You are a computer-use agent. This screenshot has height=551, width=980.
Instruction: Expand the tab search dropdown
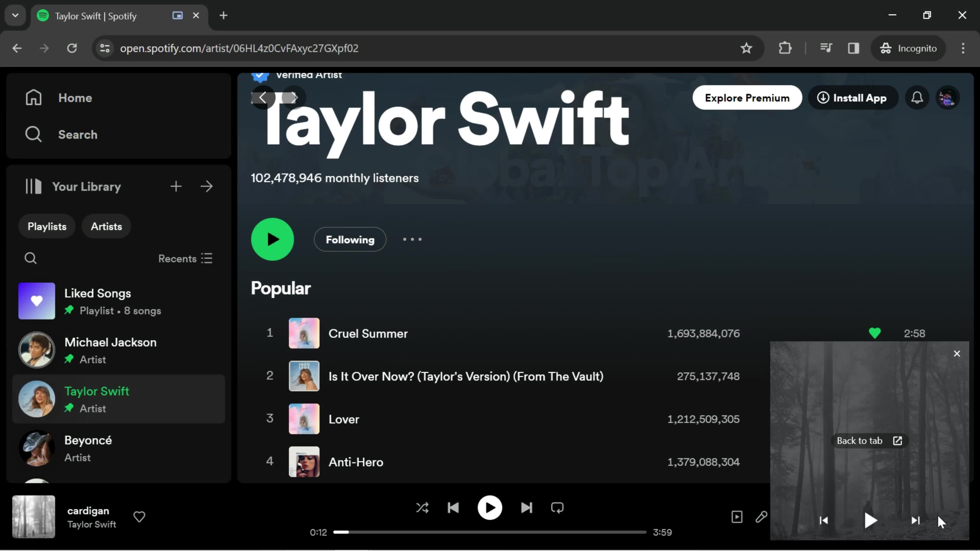(15, 16)
